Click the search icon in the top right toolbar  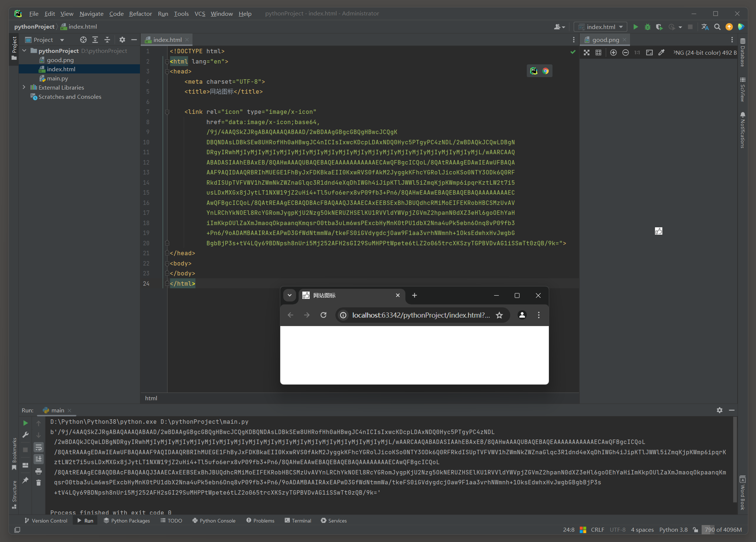[x=719, y=27]
